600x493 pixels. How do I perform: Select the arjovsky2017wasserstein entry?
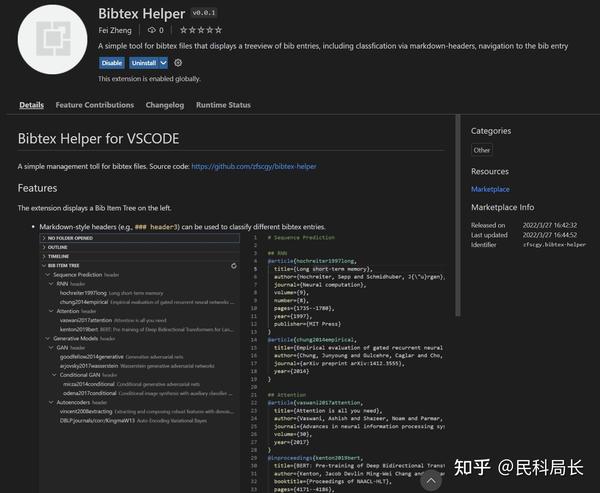140,366
